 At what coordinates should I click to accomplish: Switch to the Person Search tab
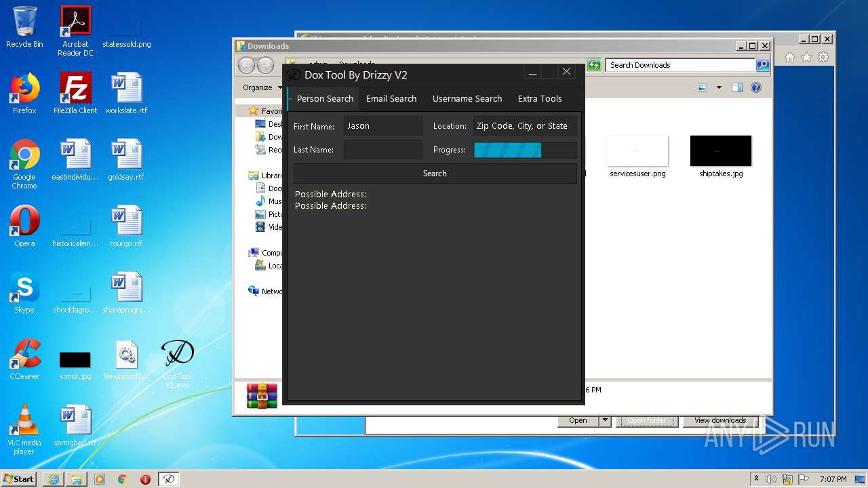coord(325,98)
